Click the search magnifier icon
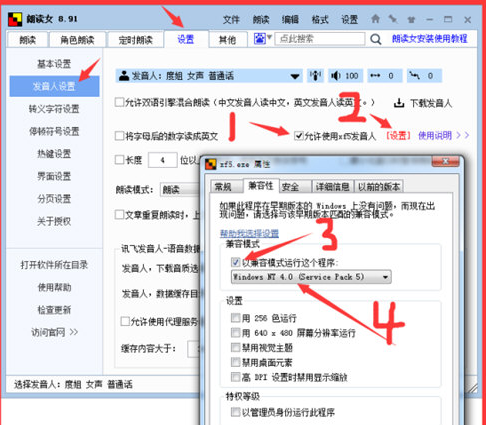 376,39
